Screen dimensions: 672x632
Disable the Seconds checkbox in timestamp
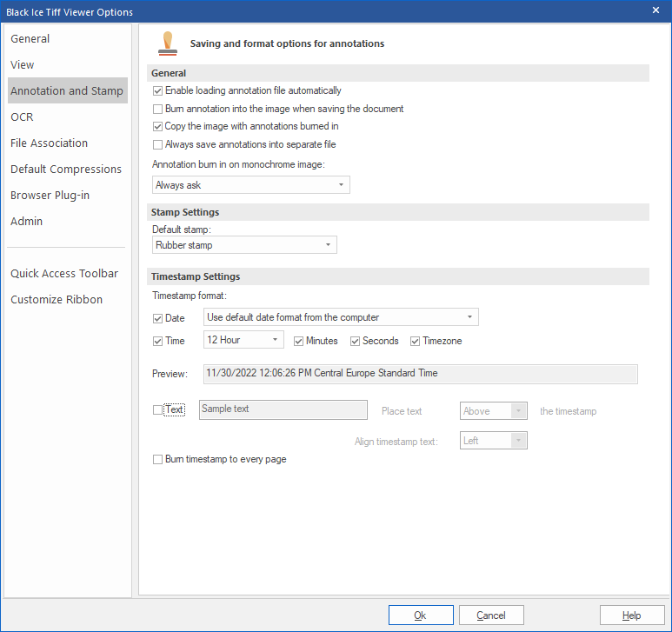356,341
